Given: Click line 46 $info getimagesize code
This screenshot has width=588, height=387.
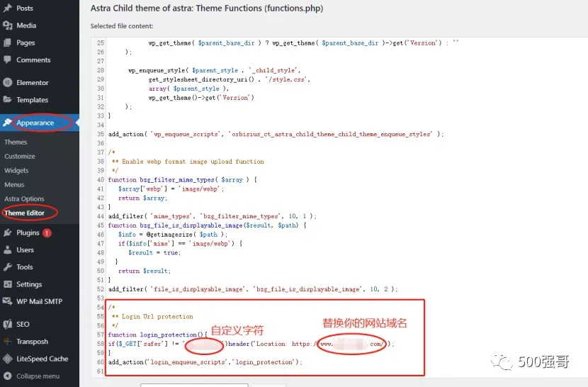Looking at the screenshot, I should pos(173,234).
